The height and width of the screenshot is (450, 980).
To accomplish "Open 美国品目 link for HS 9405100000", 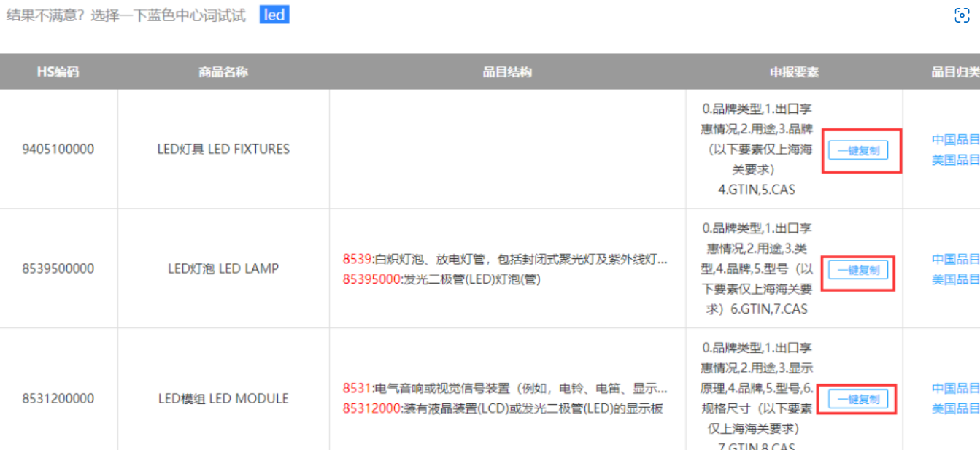I will (x=955, y=160).
